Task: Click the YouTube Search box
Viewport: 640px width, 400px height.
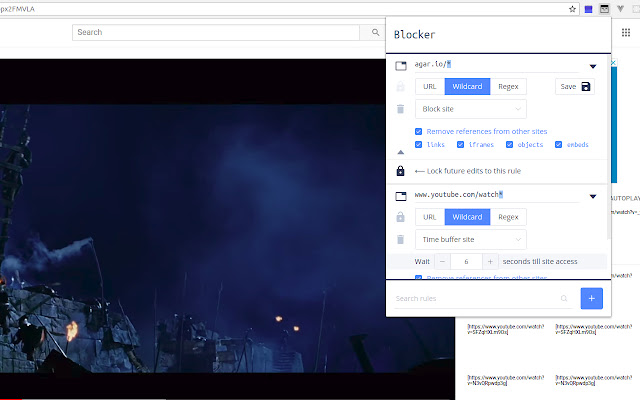Action: [216, 32]
